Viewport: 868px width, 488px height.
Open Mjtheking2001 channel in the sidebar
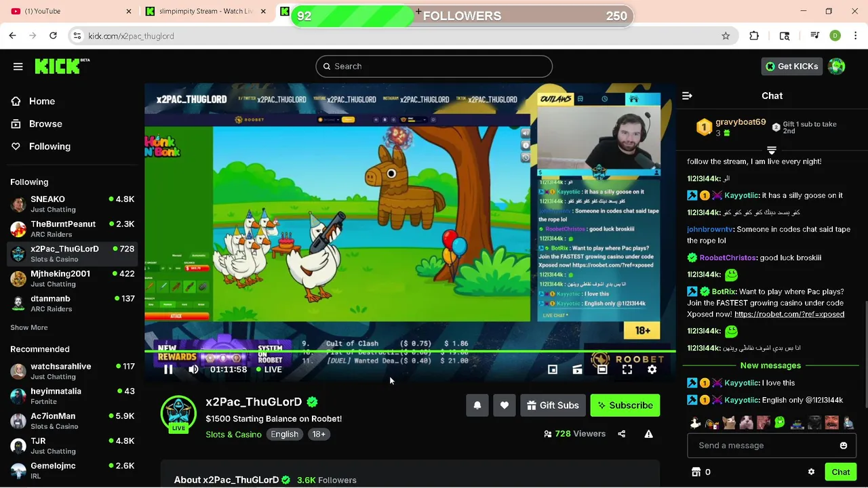[72, 279]
